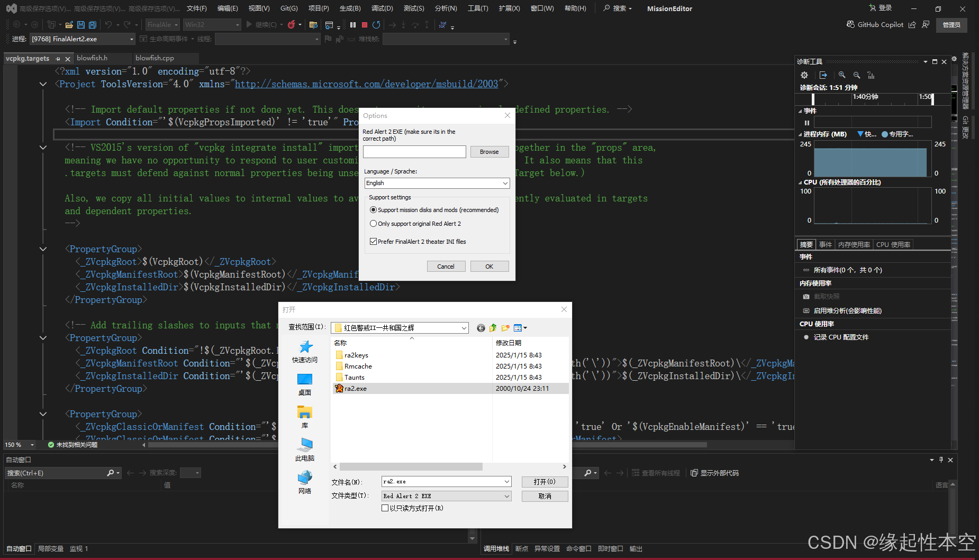Open the Git menu
This screenshot has width=979, height=560.
pos(289,8)
